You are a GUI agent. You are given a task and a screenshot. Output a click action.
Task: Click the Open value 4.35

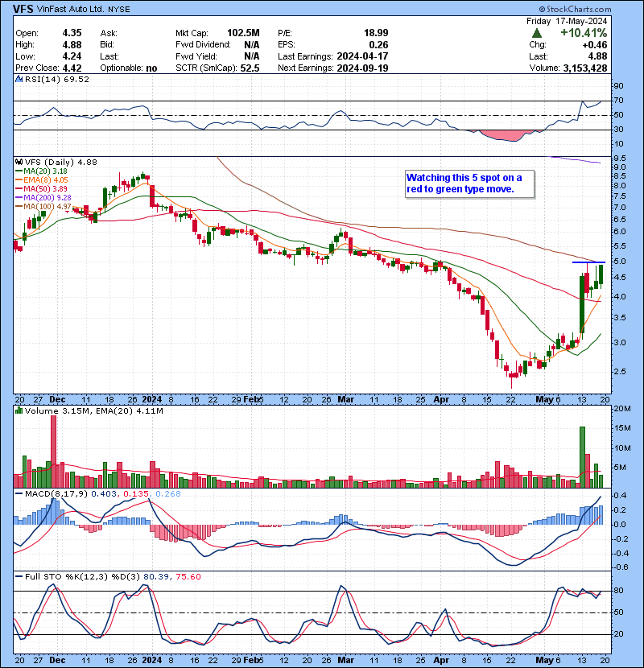(x=72, y=33)
